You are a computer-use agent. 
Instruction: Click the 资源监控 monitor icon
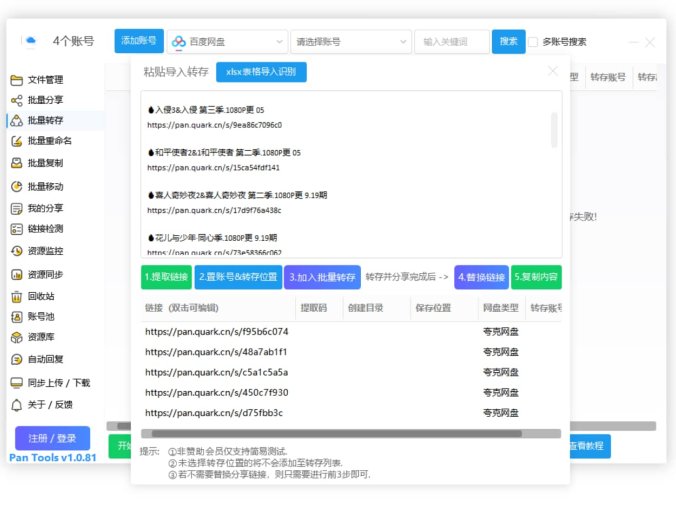16,251
